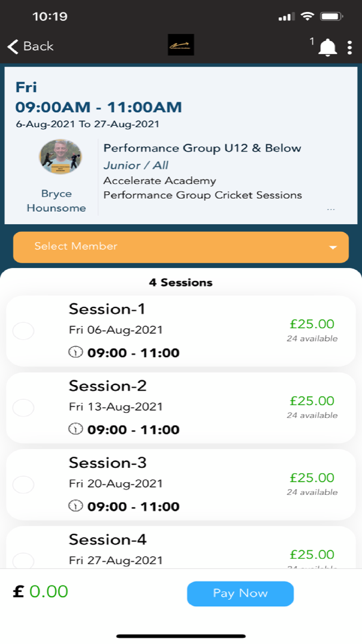The width and height of the screenshot is (362, 644).
Task: Open Bryce Hounsome's coach photo
Action: click(60, 157)
